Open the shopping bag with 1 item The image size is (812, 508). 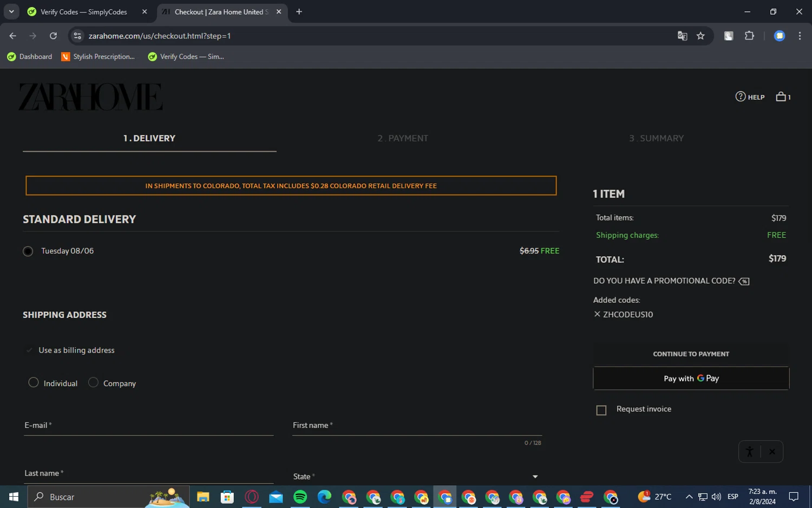click(x=783, y=97)
